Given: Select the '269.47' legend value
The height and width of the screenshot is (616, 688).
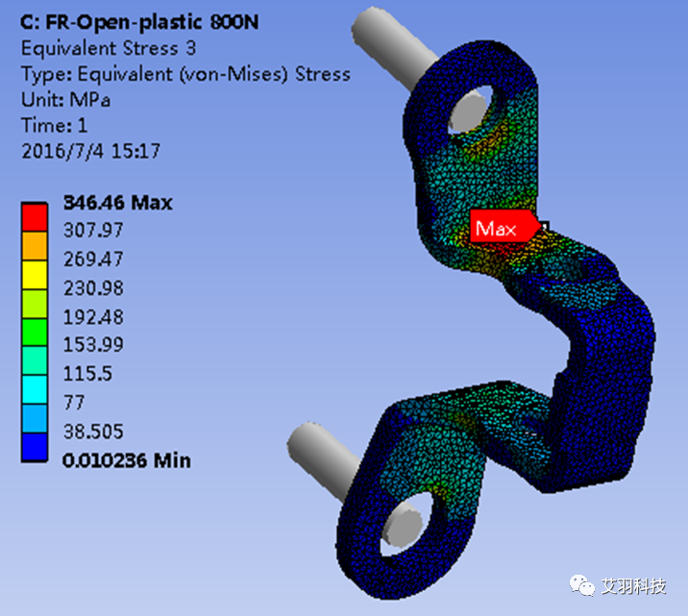Looking at the screenshot, I should 93,259.
